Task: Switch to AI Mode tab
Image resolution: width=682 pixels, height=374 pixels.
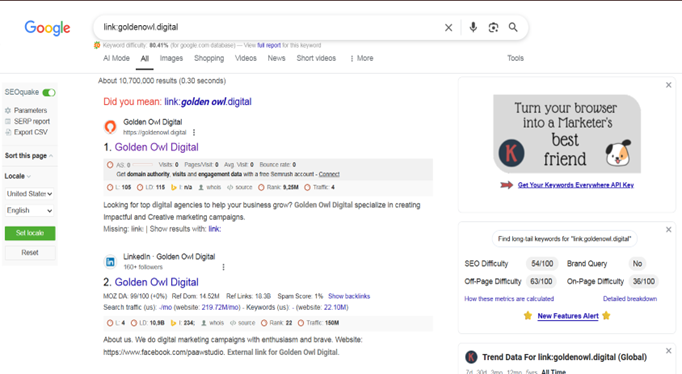Action: click(x=116, y=58)
